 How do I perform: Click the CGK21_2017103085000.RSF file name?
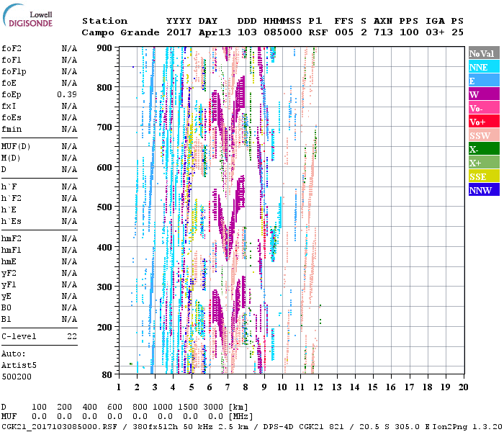(x=60, y=427)
